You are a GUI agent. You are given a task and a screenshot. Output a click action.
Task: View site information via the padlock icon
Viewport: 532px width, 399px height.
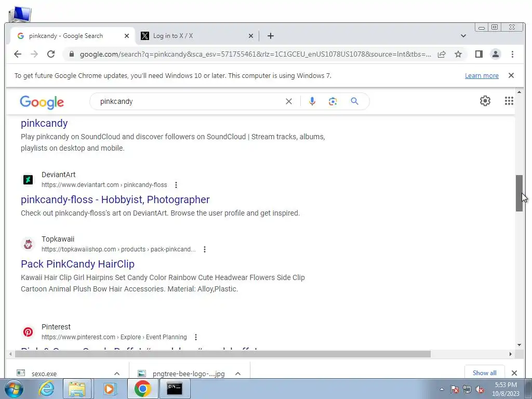71,54
